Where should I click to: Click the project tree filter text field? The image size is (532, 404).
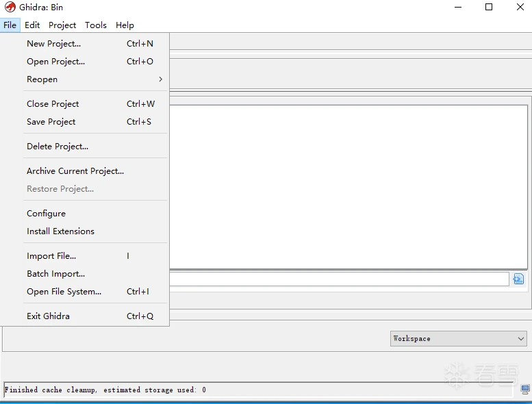click(339, 279)
